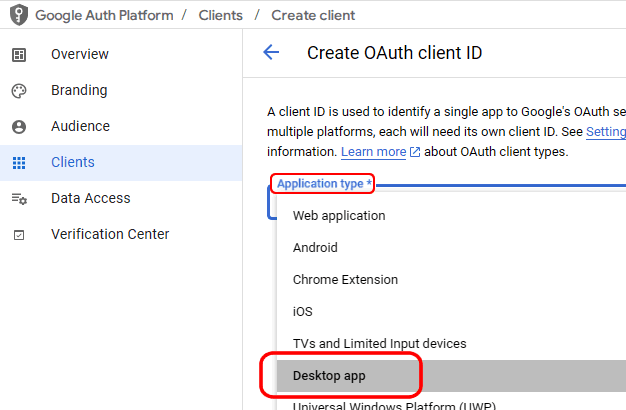Select the Clients sidebar item
Screen dimensions: 626x410
click(x=121, y=163)
